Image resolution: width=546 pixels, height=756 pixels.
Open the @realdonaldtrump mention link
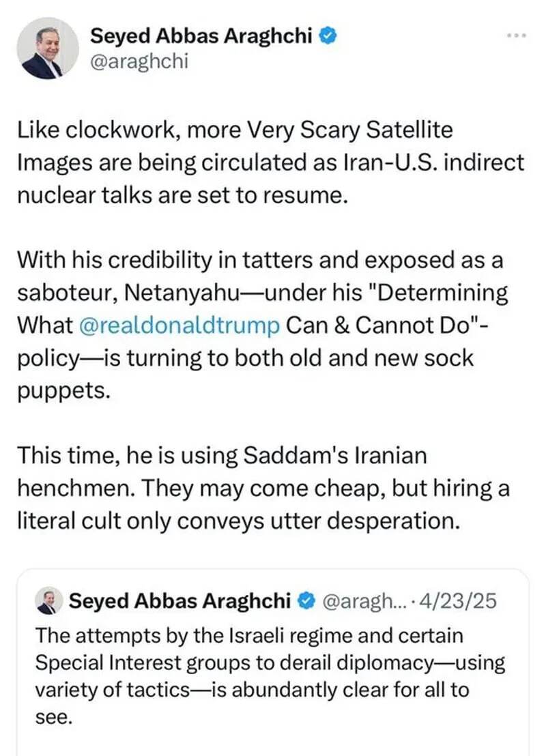click(x=179, y=325)
